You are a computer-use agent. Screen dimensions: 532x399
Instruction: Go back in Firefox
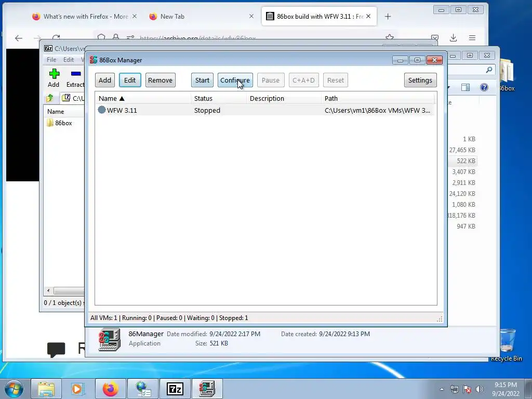tap(19, 38)
